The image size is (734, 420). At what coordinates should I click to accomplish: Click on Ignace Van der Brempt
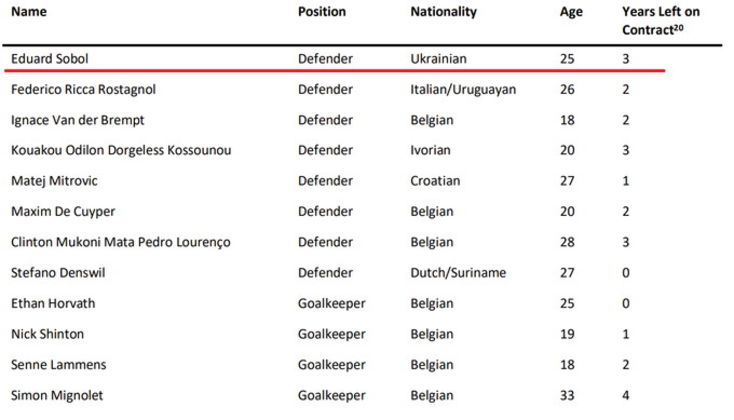pyautogui.click(x=78, y=120)
